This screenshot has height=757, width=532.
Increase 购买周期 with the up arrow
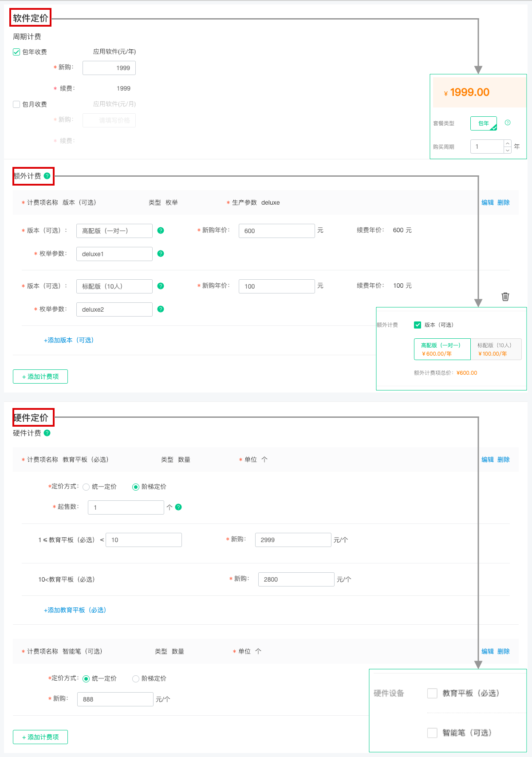[508, 143]
